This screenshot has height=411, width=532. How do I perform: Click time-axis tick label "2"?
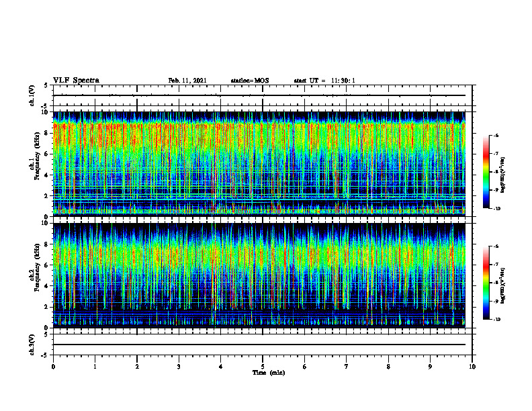(x=137, y=367)
